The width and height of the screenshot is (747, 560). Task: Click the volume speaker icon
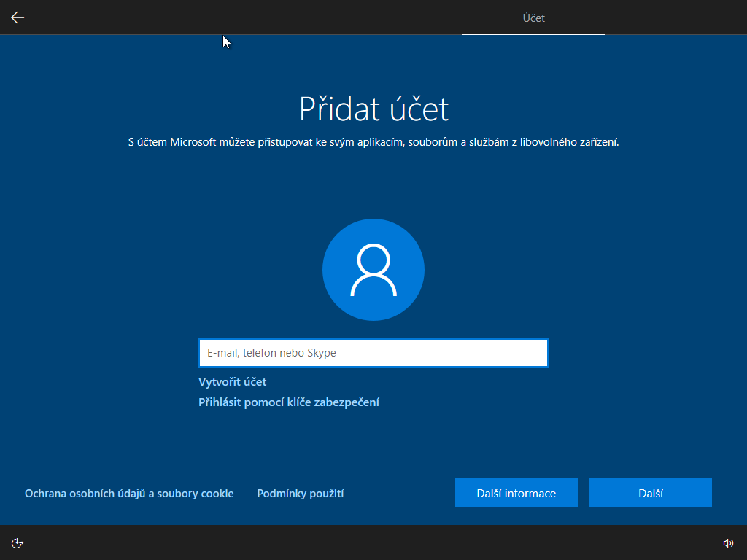pos(727,542)
